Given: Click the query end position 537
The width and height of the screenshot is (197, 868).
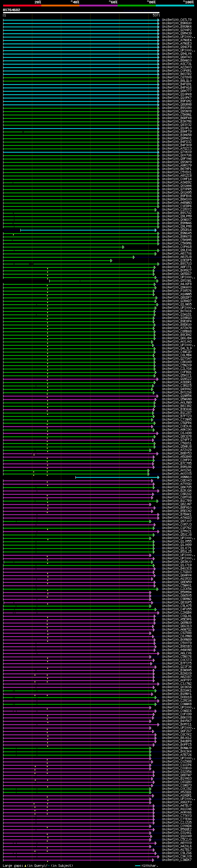Looking at the screenshot, I should (155, 15).
